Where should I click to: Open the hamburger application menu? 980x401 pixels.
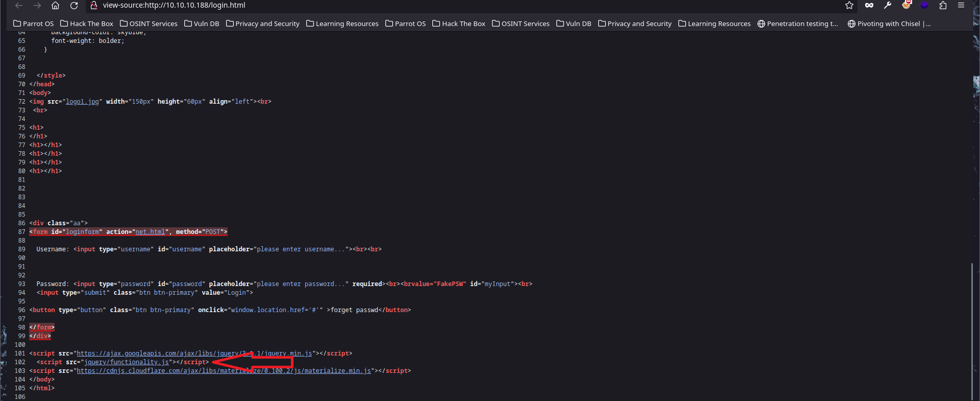click(x=961, y=5)
